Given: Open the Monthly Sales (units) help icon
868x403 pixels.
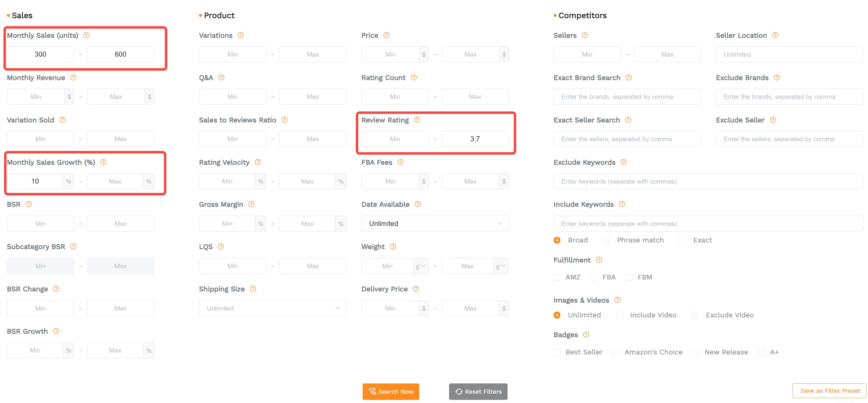Looking at the screenshot, I should point(86,35).
